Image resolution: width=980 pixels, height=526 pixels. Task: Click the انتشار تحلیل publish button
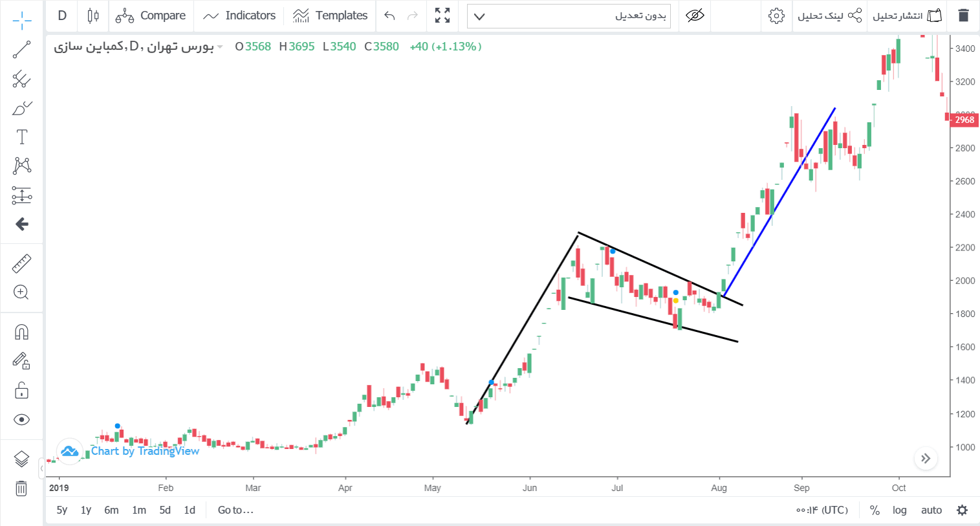tap(908, 16)
